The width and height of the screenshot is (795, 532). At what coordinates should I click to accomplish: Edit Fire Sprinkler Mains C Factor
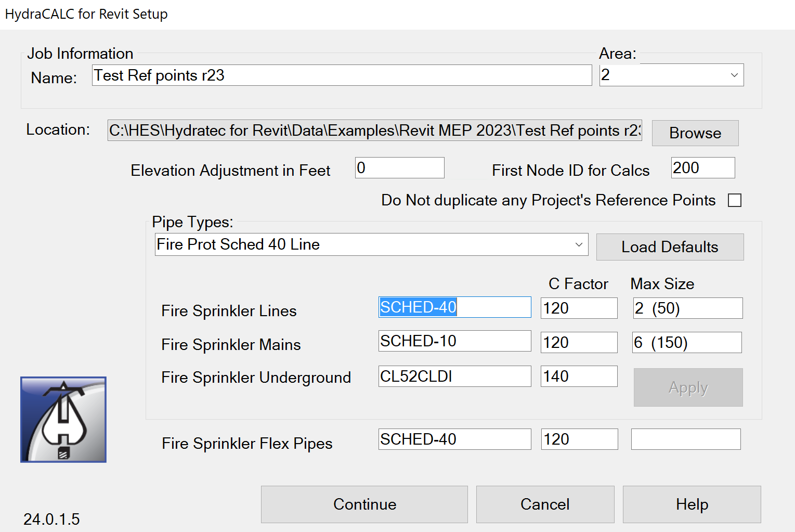point(579,343)
